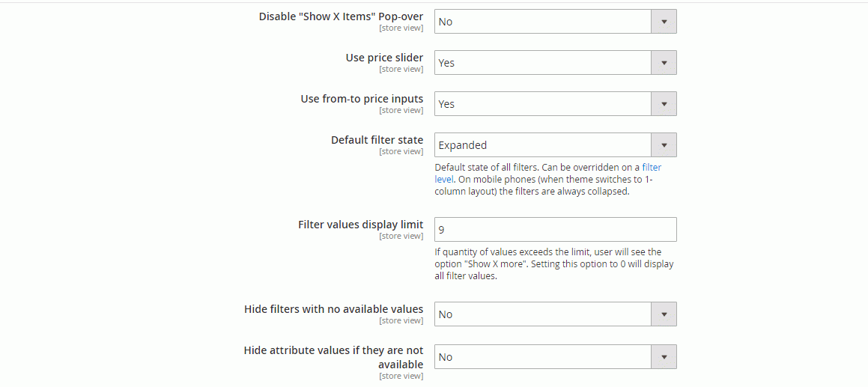The height and width of the screenshot is (387, 868).
Task: Expand the Default filter state dropdown arrow
Action: click(x=664, y=145)
